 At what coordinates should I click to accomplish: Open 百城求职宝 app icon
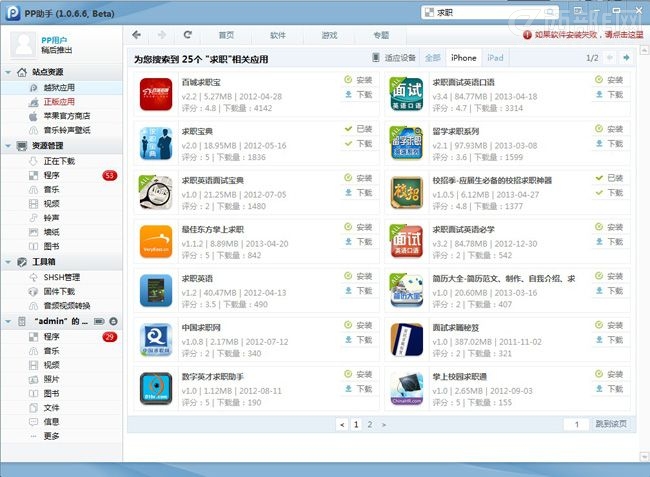(156, 94)
